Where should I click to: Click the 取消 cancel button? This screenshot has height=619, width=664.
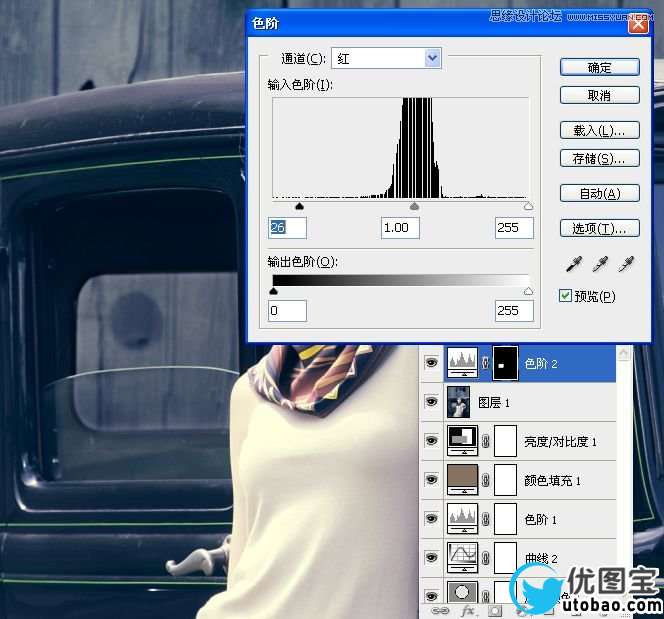599,95
